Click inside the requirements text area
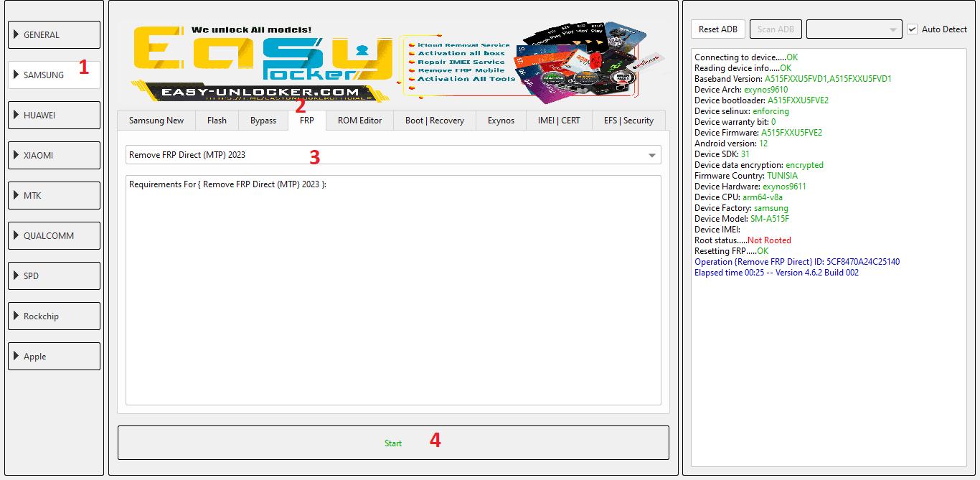Screen dimensions: 980x480 point(393,290)
